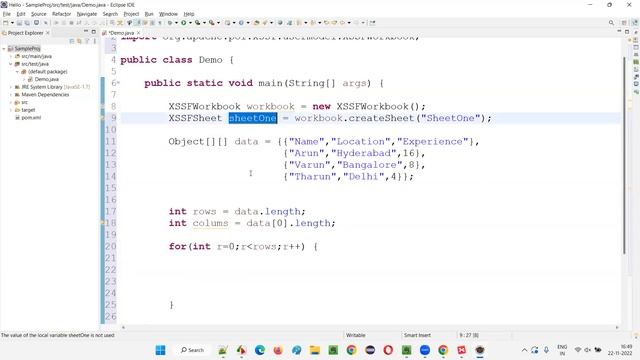
Task: Open the Edit menu
Action: click(21, 14)
